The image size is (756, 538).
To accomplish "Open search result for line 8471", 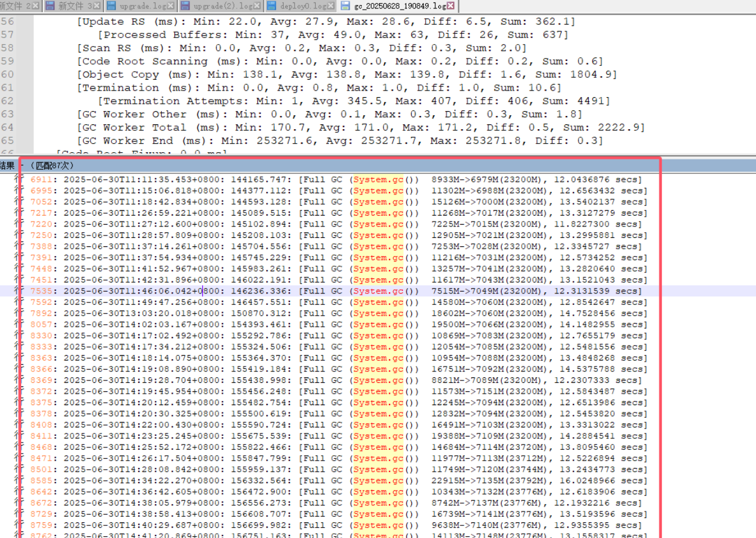I will 339,458.
